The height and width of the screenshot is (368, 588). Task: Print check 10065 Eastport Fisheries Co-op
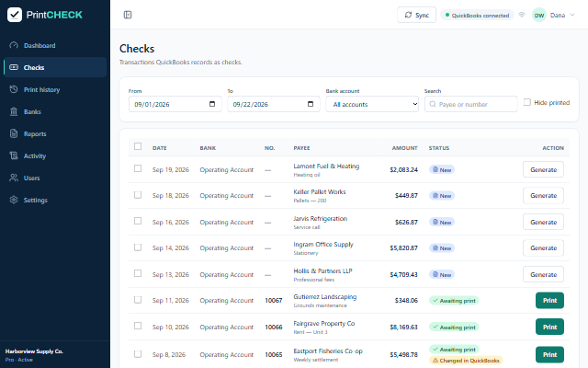(x=549, y=354)
